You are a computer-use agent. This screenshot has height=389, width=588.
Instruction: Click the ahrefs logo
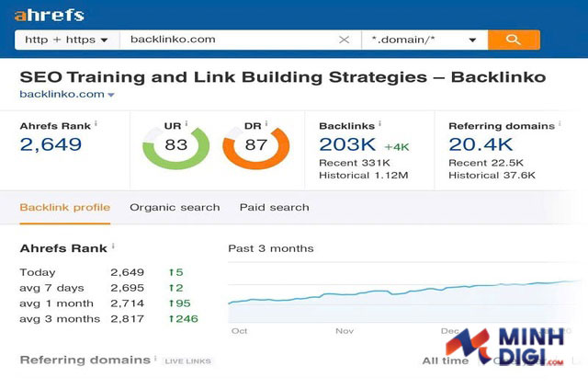click(x=49, y=16)
